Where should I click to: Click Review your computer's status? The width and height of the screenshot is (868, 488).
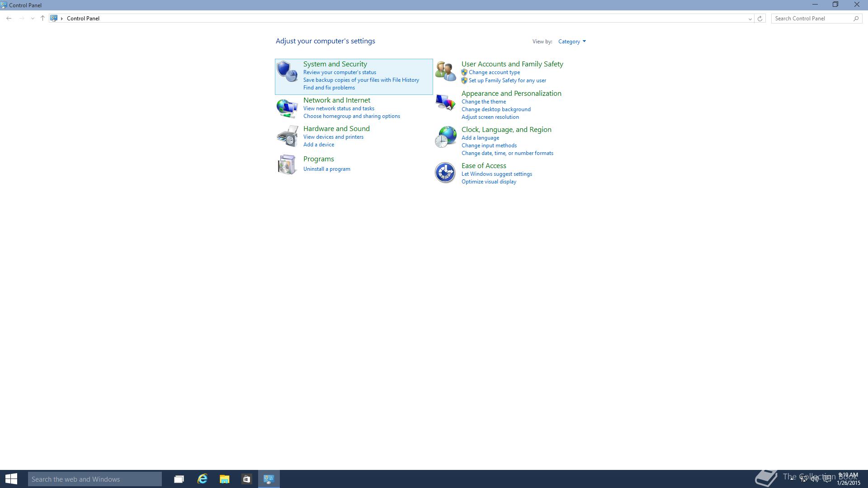tap(340, 72)
